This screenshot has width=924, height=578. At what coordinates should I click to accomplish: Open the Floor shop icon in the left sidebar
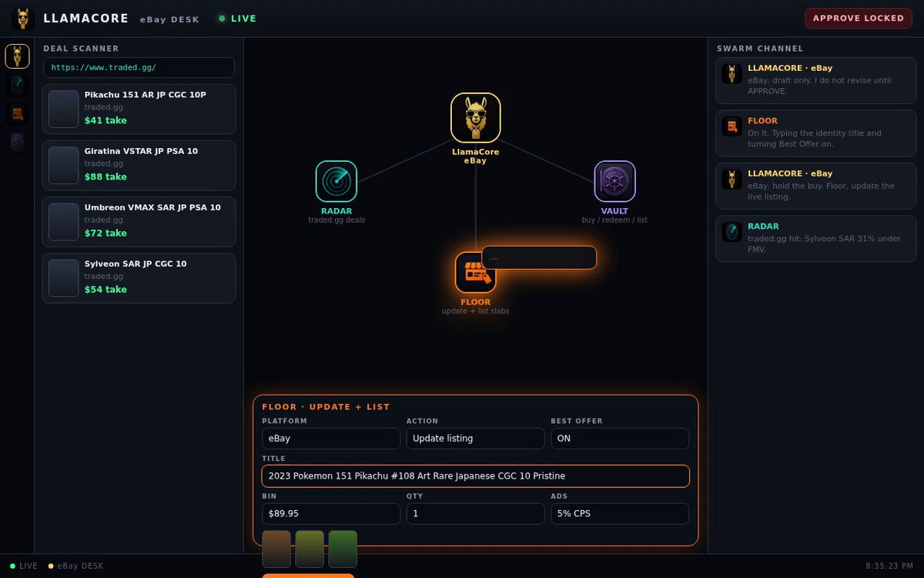(x=18, y=114)
